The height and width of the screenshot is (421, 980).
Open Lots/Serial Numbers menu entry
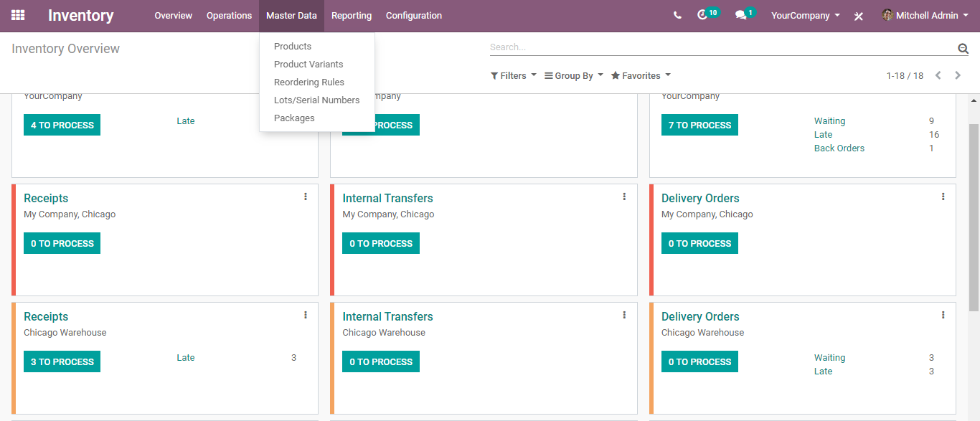point(317,100)
